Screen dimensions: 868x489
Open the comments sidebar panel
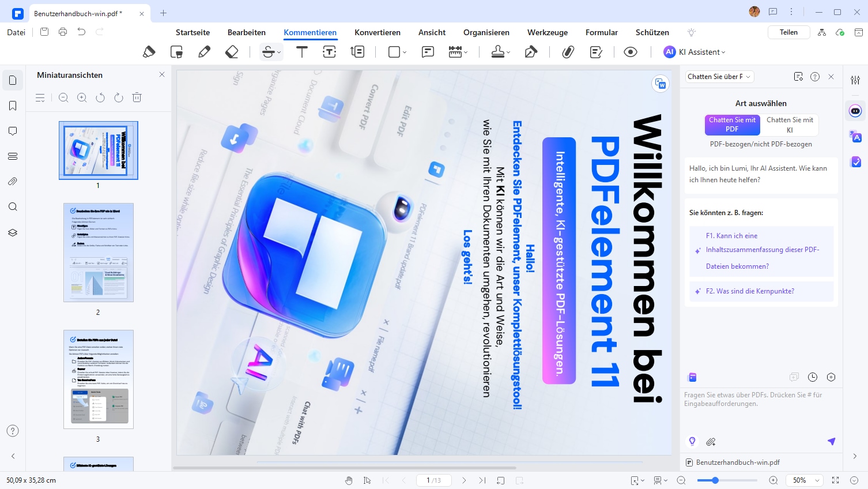[13, 131]
